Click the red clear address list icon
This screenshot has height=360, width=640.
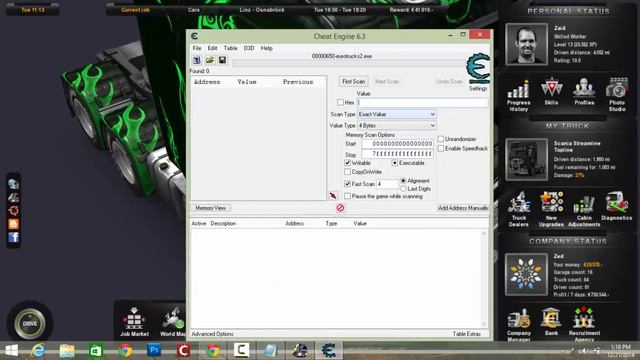click(340, 208)
